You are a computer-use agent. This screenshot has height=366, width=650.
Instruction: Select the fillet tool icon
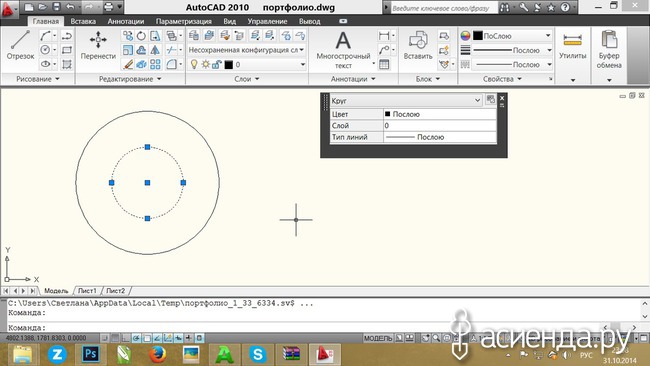click(x=171, y=64)
